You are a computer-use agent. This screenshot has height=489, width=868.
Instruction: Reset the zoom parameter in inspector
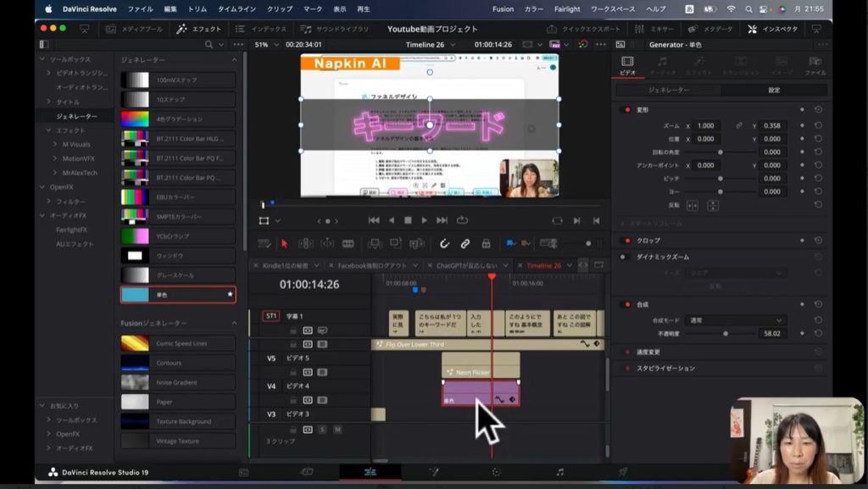pyautogui.click(x=818, y=125)
